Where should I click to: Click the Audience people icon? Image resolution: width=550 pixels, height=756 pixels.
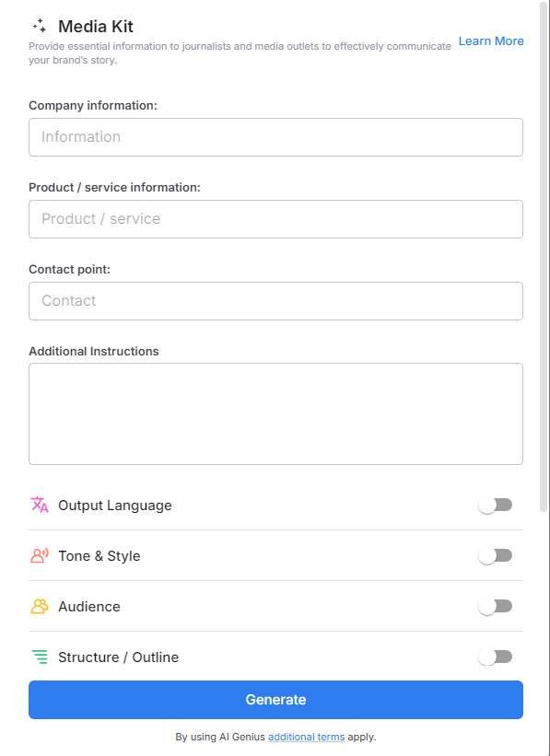pyautogui.click(x=39, y=606)
